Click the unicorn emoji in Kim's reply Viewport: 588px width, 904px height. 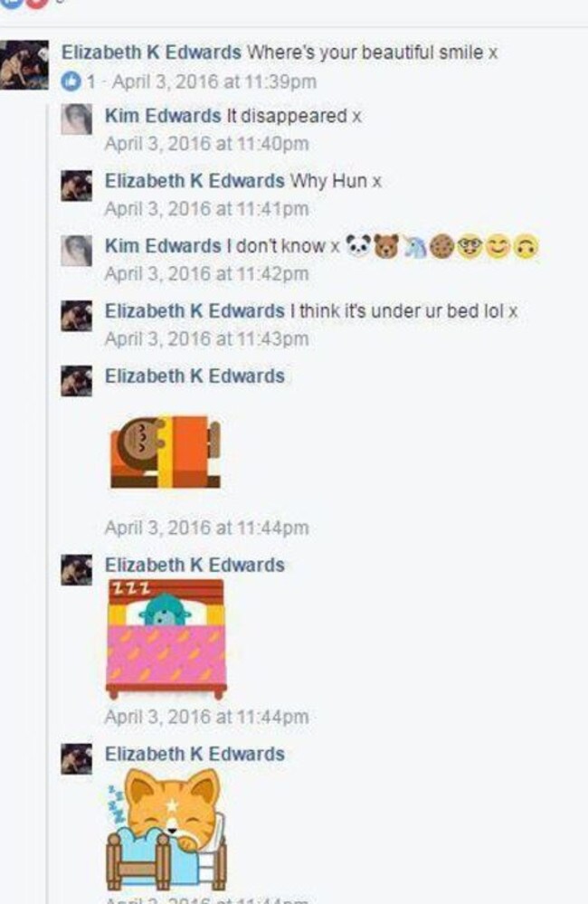coord(414,247)
